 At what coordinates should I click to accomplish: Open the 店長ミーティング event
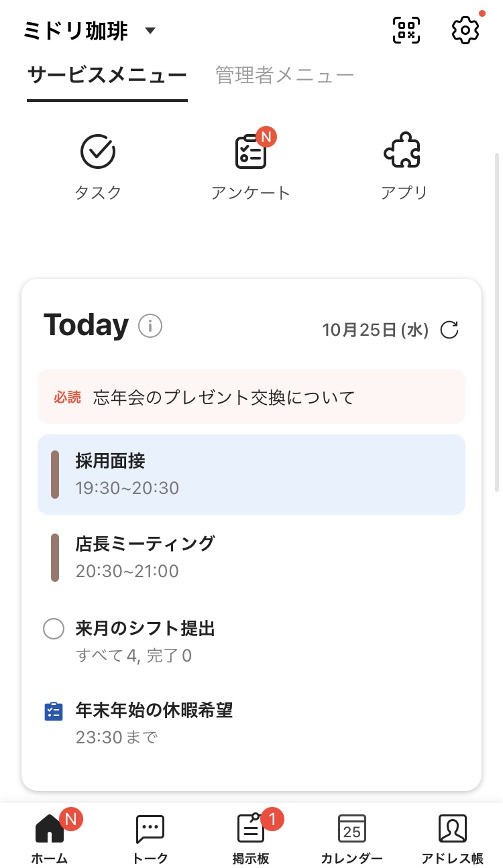(x=251, y=557)
